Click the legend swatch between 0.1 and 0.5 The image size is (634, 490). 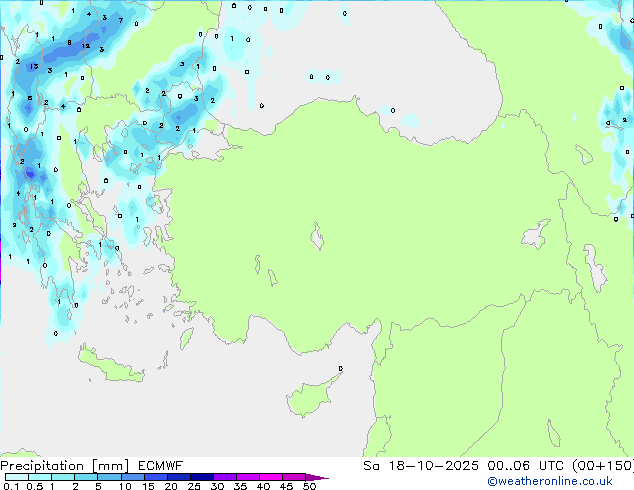coord(17,477)
